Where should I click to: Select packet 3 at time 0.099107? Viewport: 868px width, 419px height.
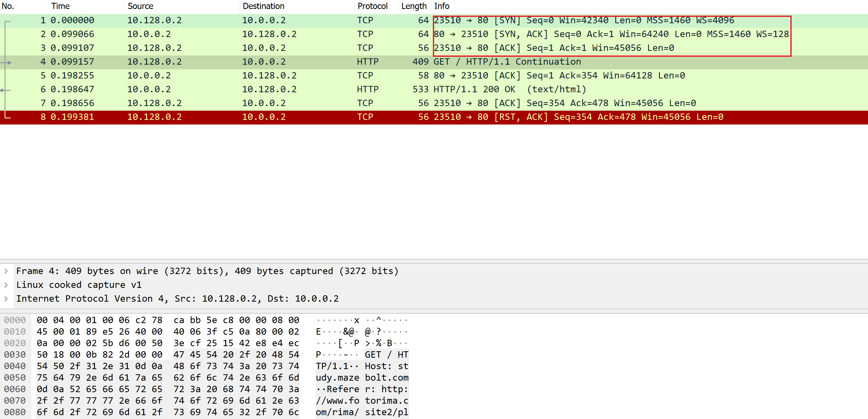pyautogui.click(x=434, y=48)
